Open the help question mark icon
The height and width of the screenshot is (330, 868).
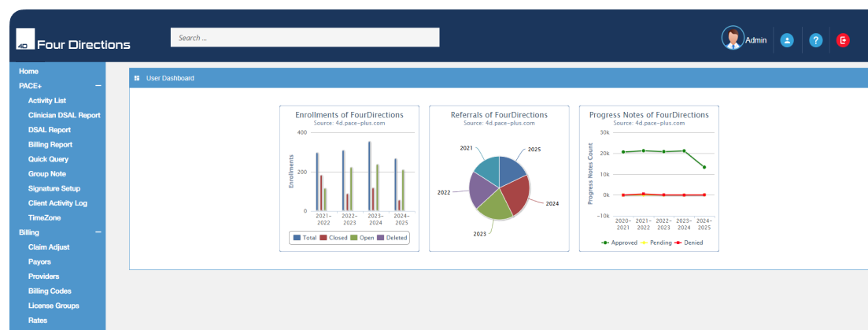point(815,40)
